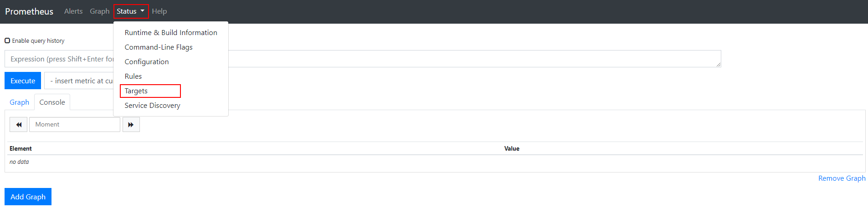Viewport: 868px width, 218px height.
Task: Click the rewind time double-arrow icon
Action: [19, 125]
